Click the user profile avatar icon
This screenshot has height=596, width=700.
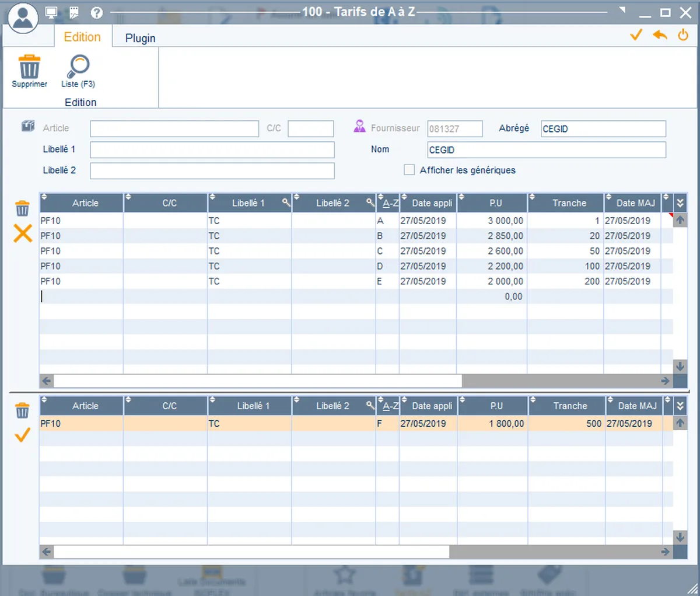coord(23,18)
